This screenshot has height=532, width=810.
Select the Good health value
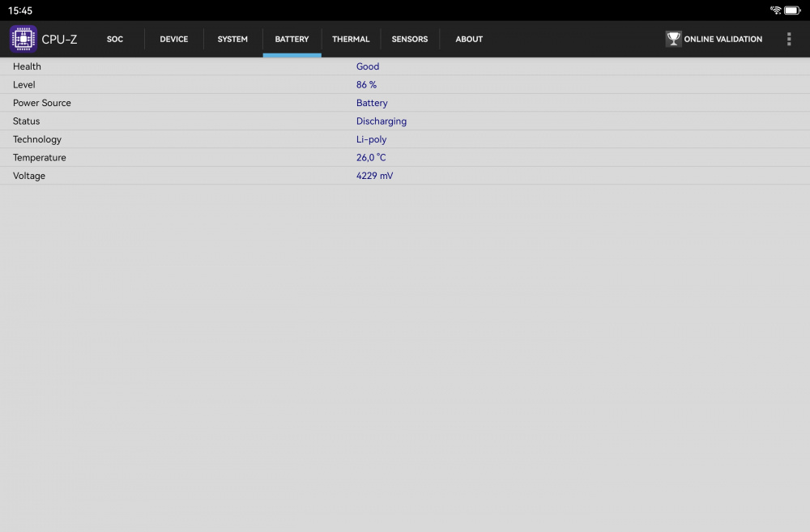(368, 66)
